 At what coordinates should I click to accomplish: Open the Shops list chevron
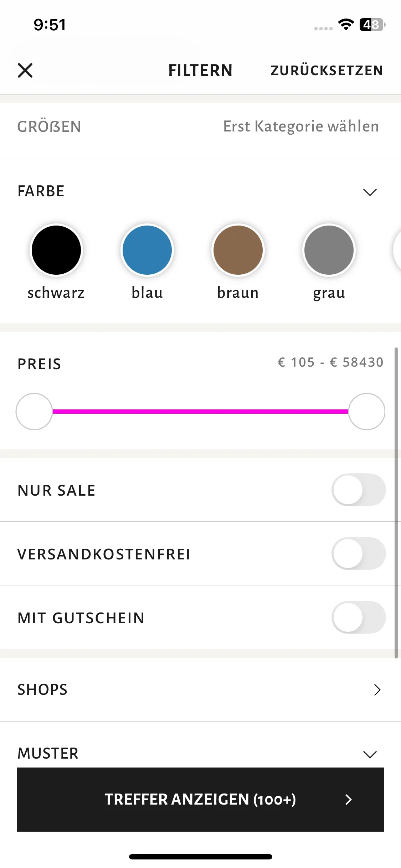(x=377, y=690)
